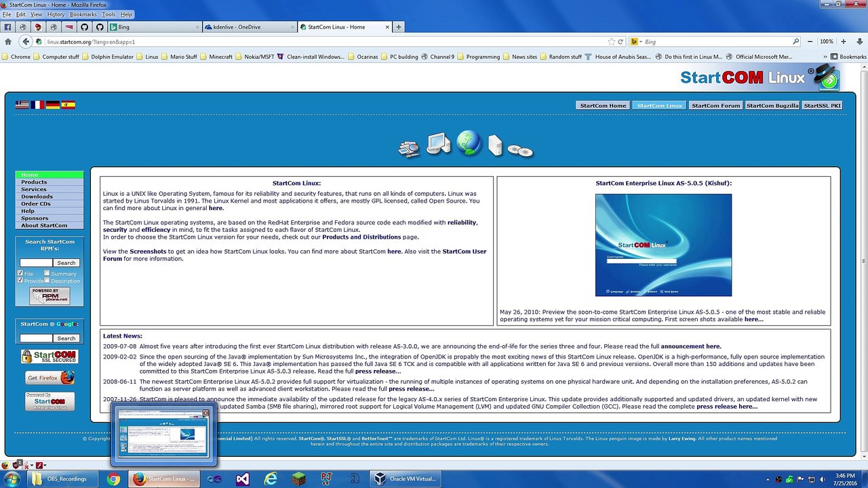The height and width of the screenshot is (488, 868).
Task: Open a new tab with plus button
Action: point(399,27)
